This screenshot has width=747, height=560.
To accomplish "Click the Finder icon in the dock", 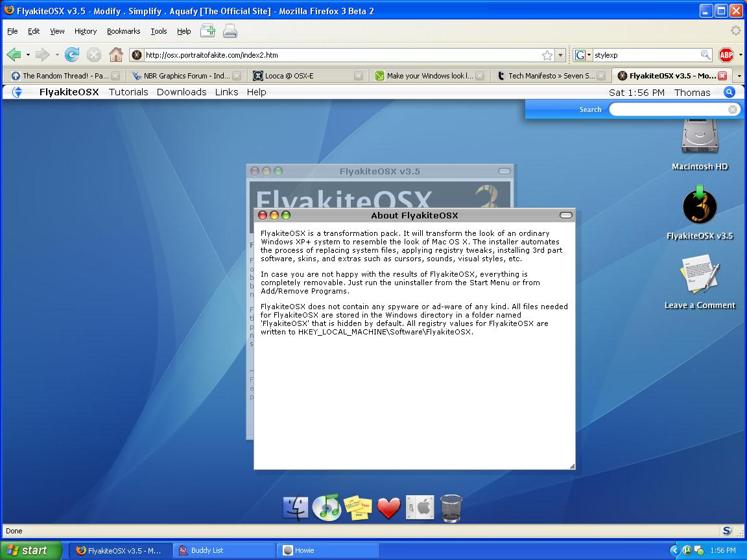I will [x=296, y=507].
